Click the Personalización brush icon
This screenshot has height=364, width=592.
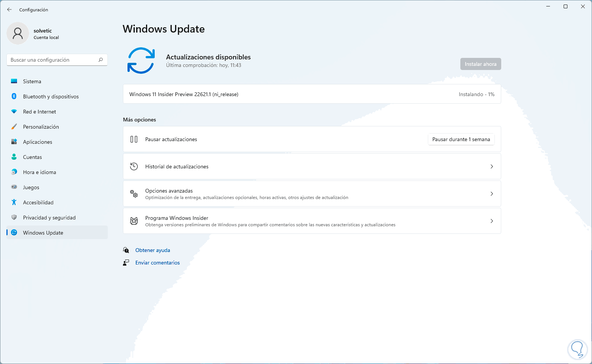14,126
